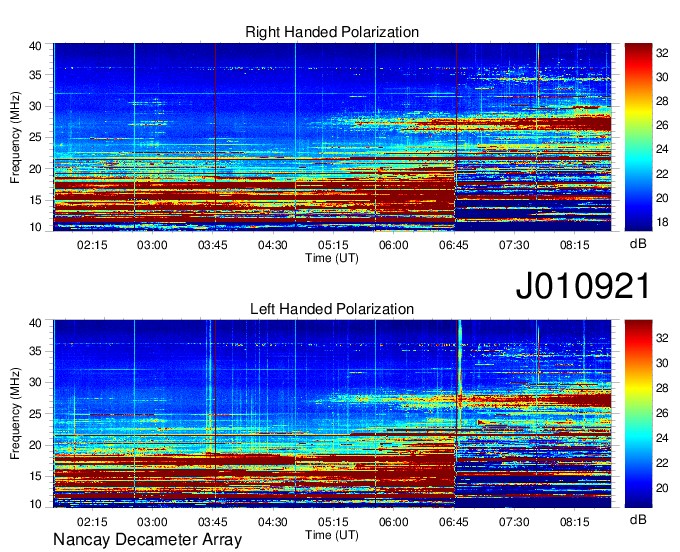
Task: Click 02:15 tick on left-handed time axis
Action: point(92,522)
